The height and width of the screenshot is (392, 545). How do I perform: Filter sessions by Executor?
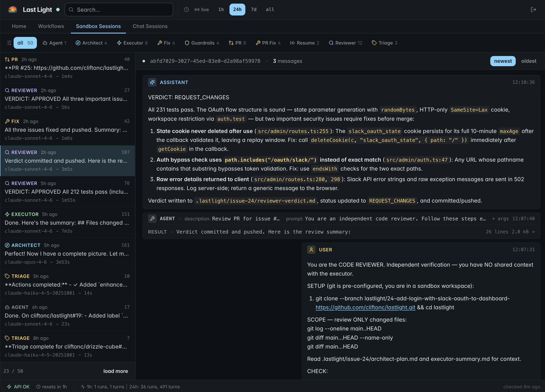132,43
